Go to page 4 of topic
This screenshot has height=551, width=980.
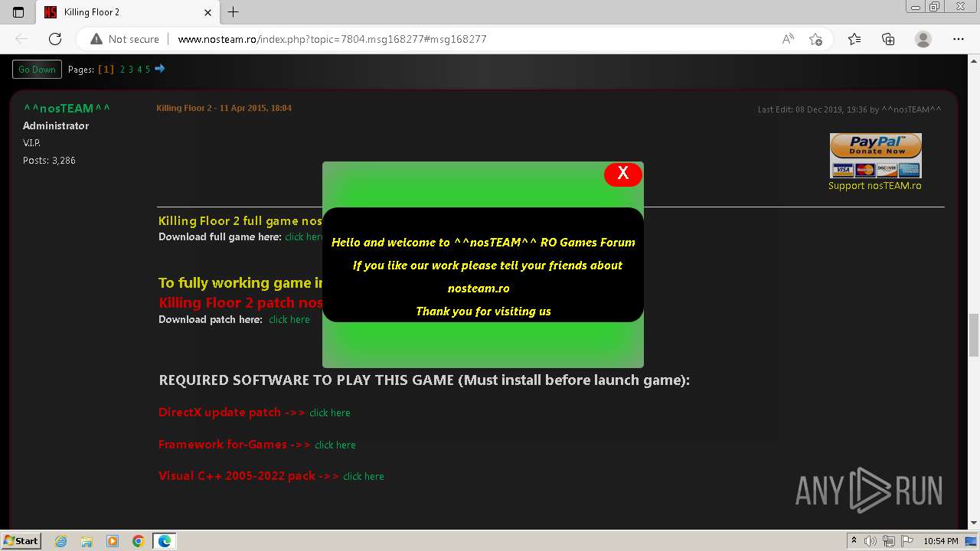(x=139, y=70)
